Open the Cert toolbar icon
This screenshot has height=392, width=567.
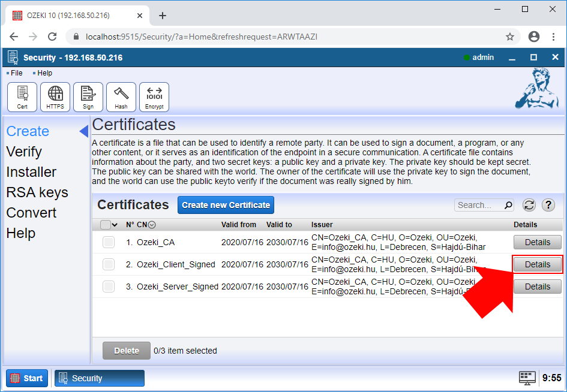[x=22, y=97]
